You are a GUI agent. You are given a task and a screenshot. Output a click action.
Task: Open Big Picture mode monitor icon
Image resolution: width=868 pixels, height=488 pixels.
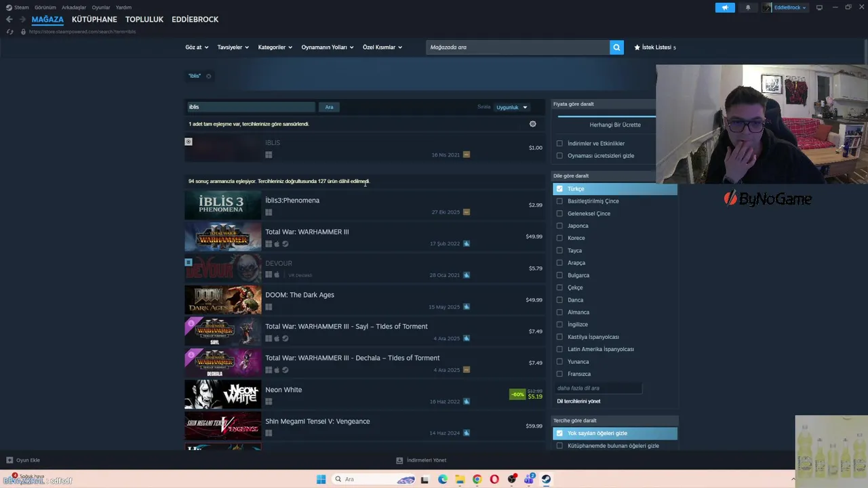[819, 7]
